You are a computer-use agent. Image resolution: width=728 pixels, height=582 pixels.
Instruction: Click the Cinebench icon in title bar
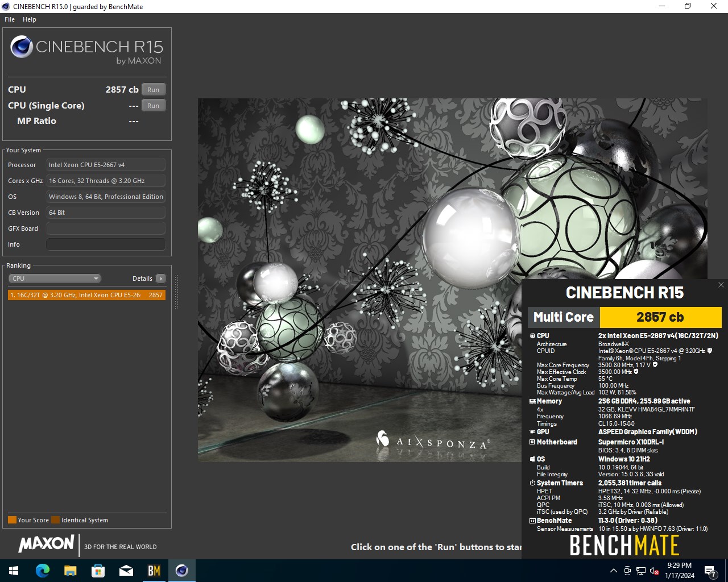[6, 6]
